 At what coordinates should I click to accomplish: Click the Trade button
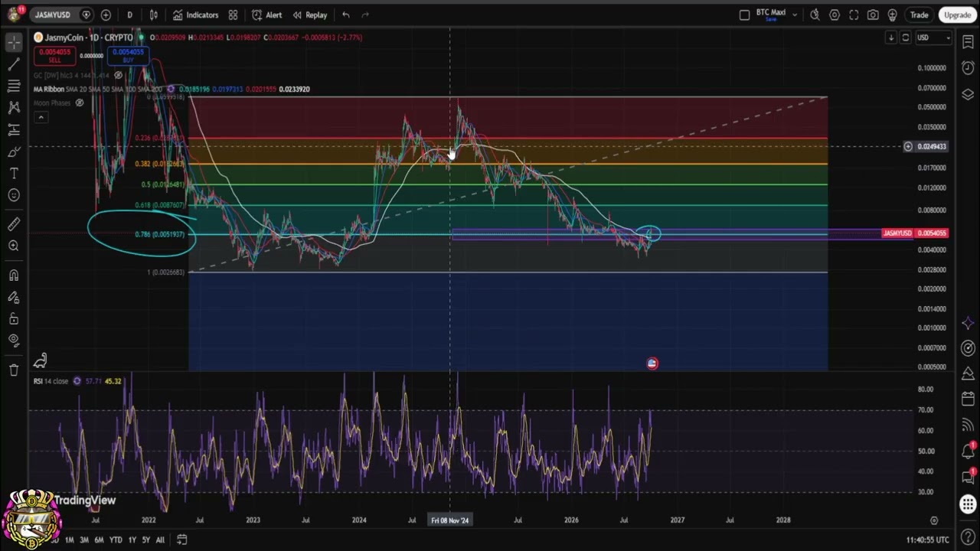[919, 15]
